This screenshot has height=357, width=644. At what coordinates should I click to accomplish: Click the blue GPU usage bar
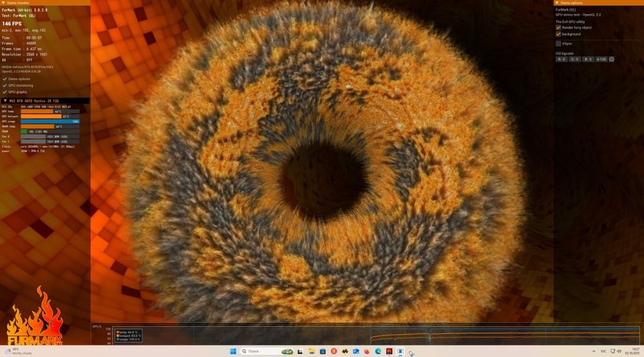pyautogui.click(x=50, y=122)
